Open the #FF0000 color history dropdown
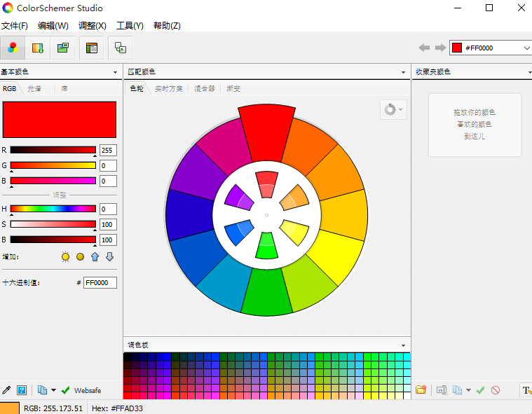Image resolution: width=532 pixels, height=414 pixels. pos(526,48)
